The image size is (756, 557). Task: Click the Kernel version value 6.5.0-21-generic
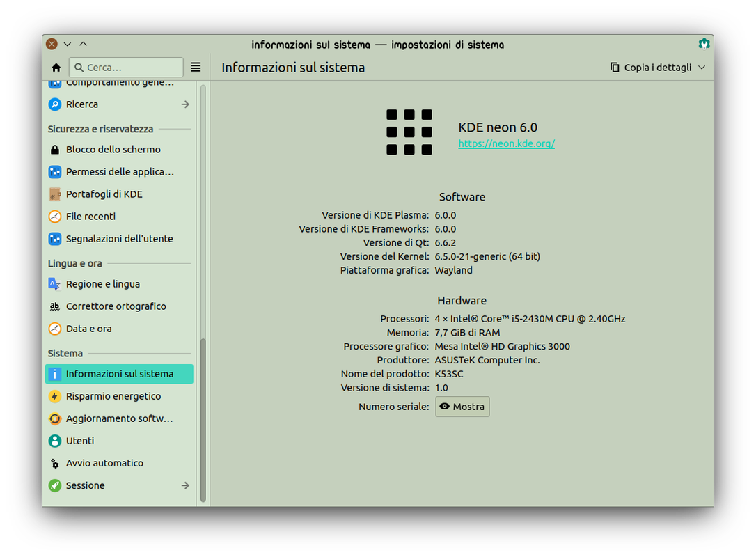487,256
